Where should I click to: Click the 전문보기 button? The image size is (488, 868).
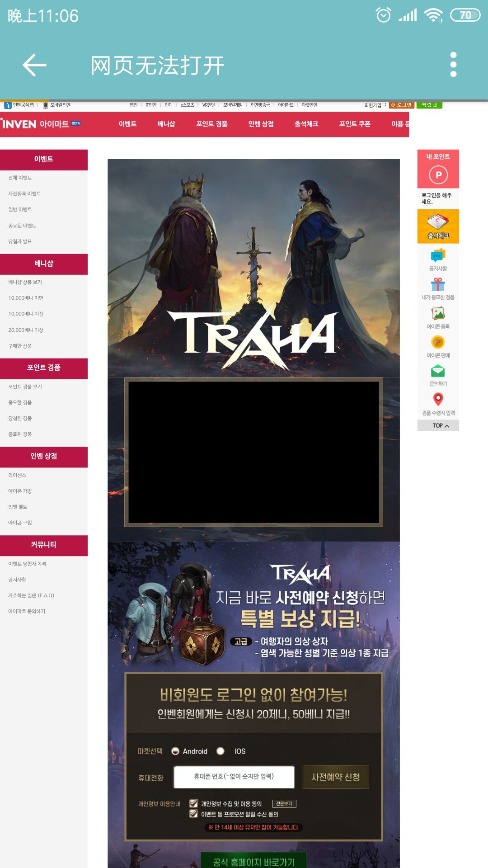[284, 803]
